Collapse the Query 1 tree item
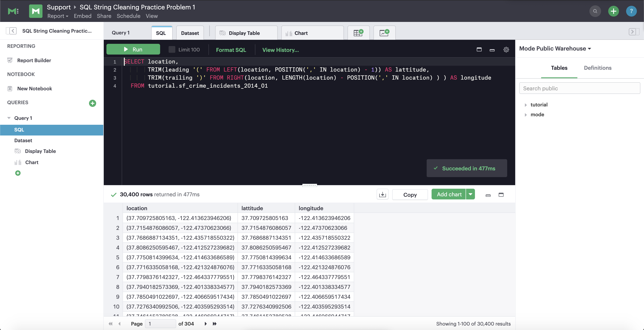 point(9,118)
